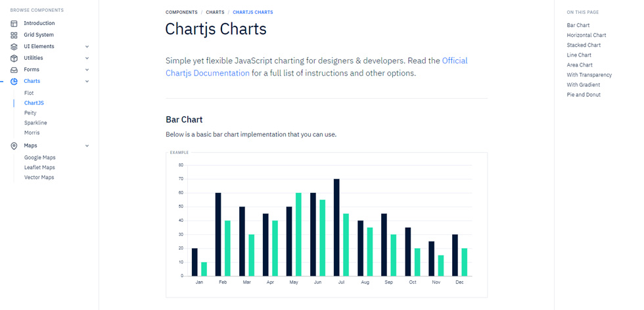The height and width of the screenshot is (310, 644).
Task: Select the Charts sidebar label
Action: 32,81
